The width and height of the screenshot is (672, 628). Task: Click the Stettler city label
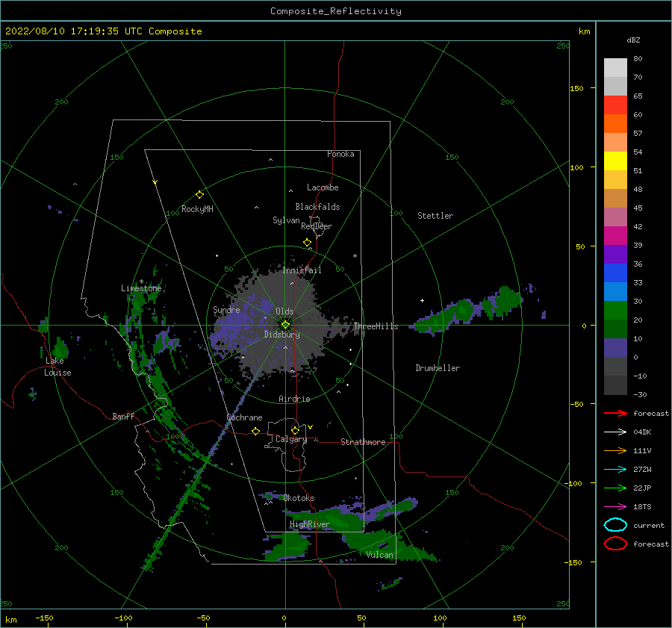click(435, 216)
